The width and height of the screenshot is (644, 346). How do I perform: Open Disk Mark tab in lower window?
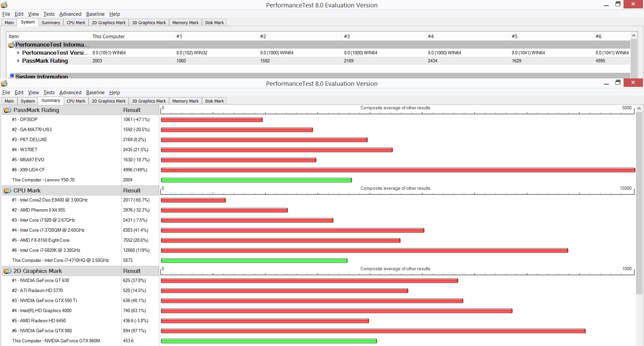tap(214, 101)
